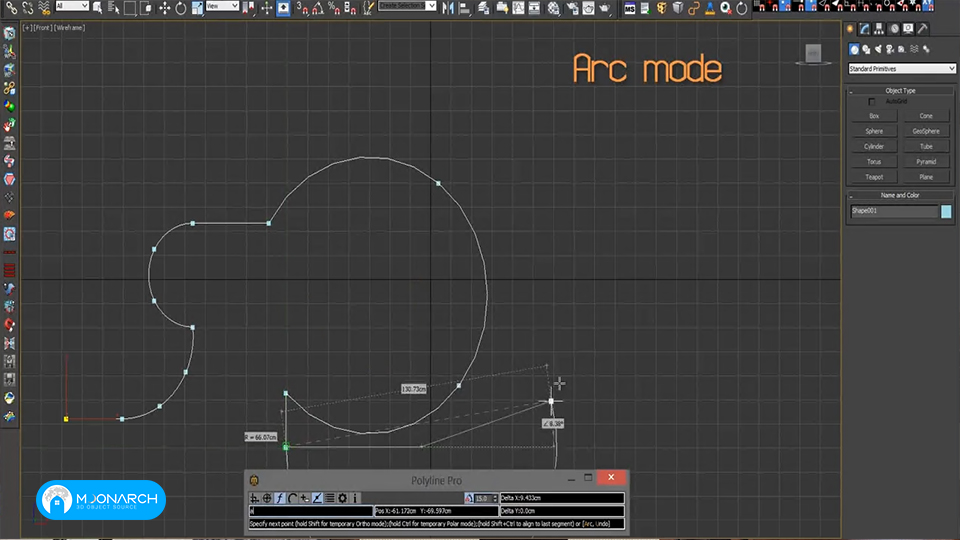
Task: Toggle 3D Snaps in main toolbar
Action: click(x=302, y=8)
